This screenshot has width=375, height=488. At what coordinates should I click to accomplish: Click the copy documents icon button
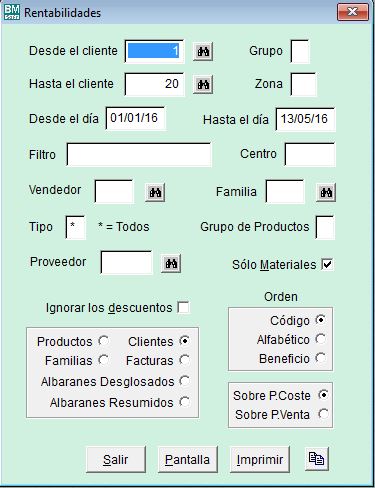(317, 459)
